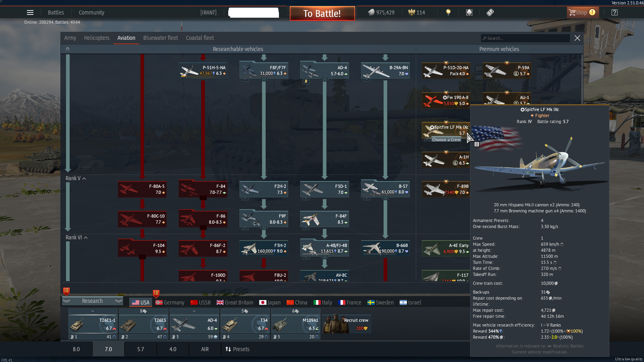The image size is (644, 362).
Task: Click the Golden Eagles currency icon
Action: tap(411, 12)
